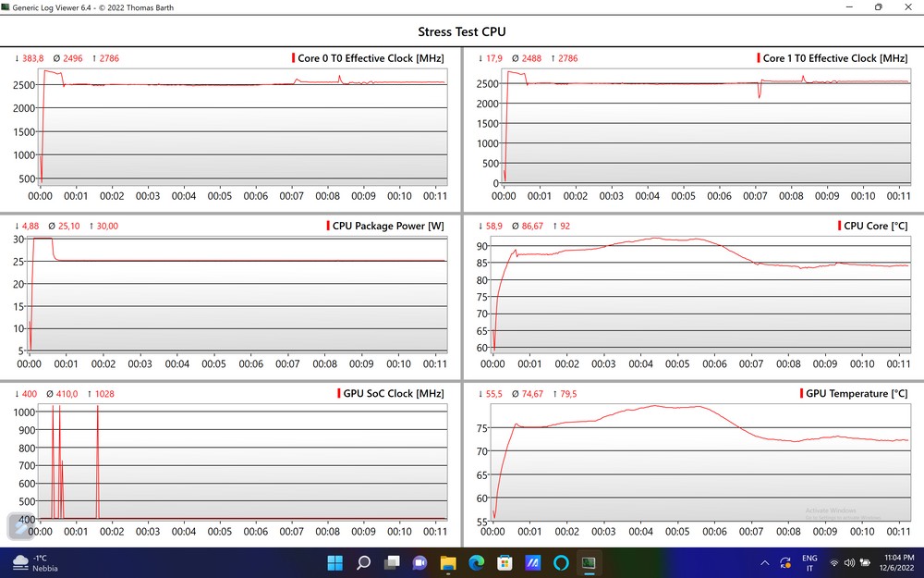Screen dimensions: 924x578
Task: Show hidden system tray icons
Action: tap(765, 563)
